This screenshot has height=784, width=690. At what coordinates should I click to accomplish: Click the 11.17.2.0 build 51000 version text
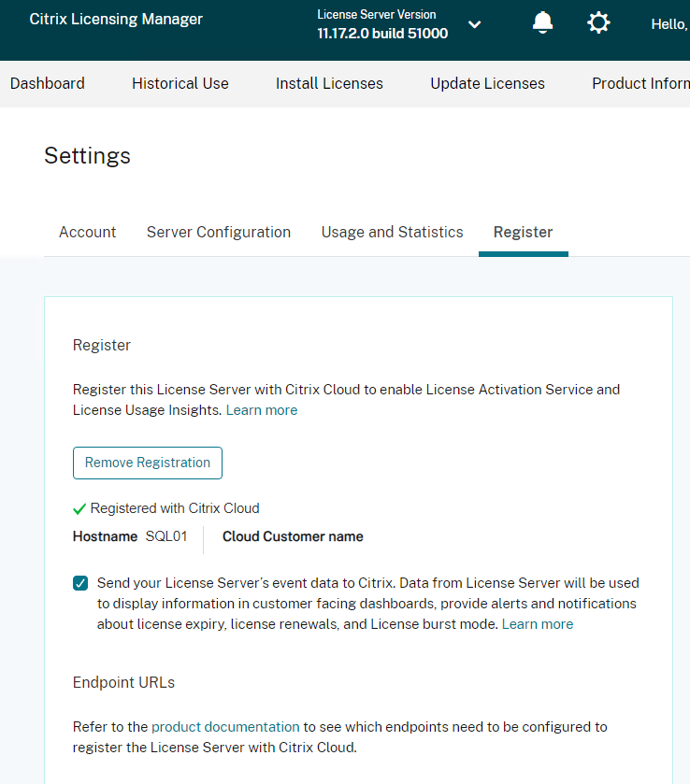coord(382,34)
